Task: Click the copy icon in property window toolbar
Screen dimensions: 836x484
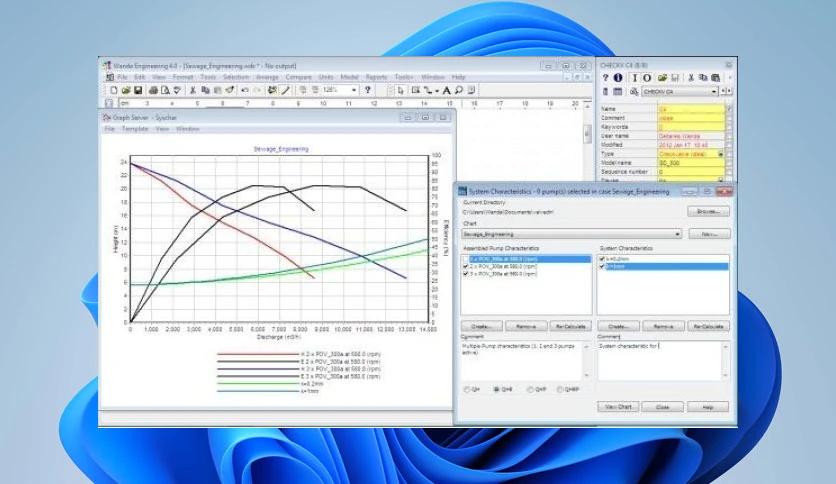Action: [703, 78]
